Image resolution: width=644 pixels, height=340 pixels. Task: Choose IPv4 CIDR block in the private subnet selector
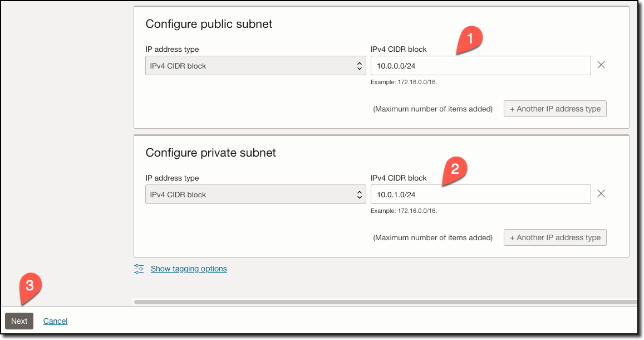[x=255, y=194]
